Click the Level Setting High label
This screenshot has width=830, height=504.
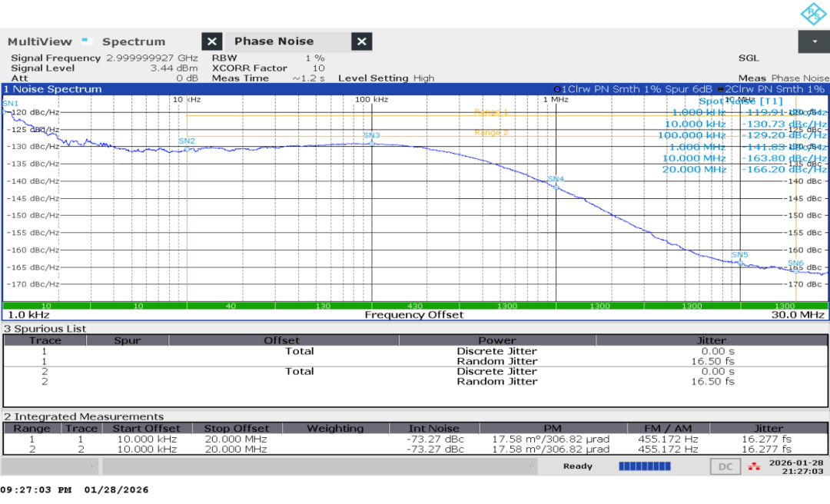(387, 78)
